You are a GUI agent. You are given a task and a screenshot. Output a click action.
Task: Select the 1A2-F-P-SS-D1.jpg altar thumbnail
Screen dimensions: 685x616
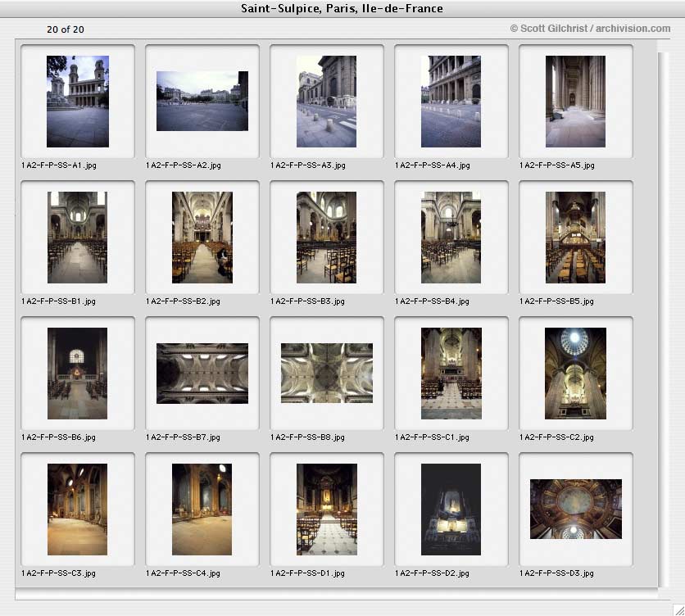(327, 510)
